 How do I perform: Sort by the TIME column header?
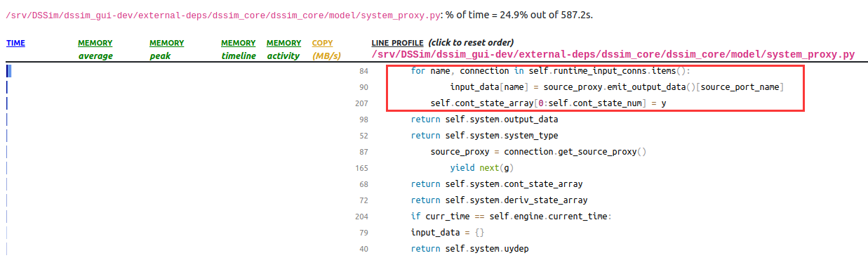coord(15,44)
